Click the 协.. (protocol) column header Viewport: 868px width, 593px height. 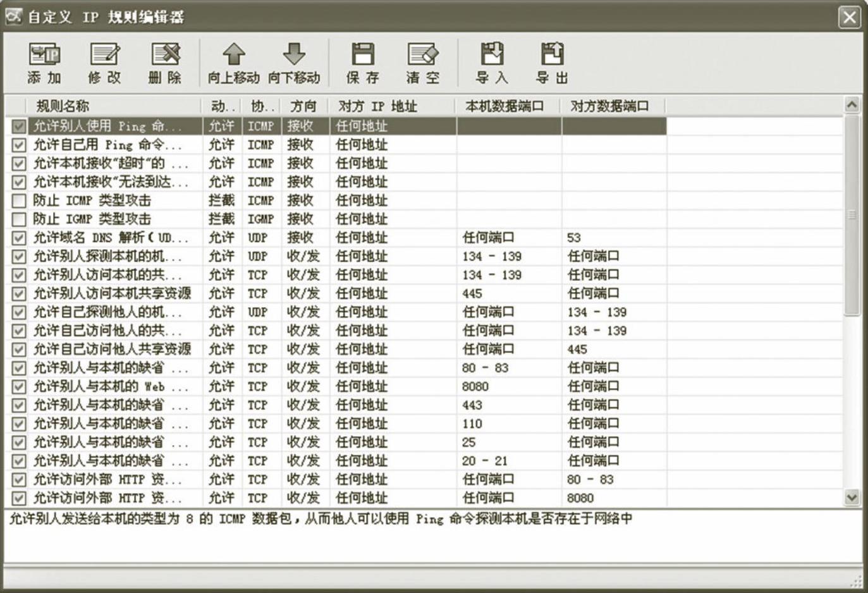pyautogui.click(x=261, y=106)
